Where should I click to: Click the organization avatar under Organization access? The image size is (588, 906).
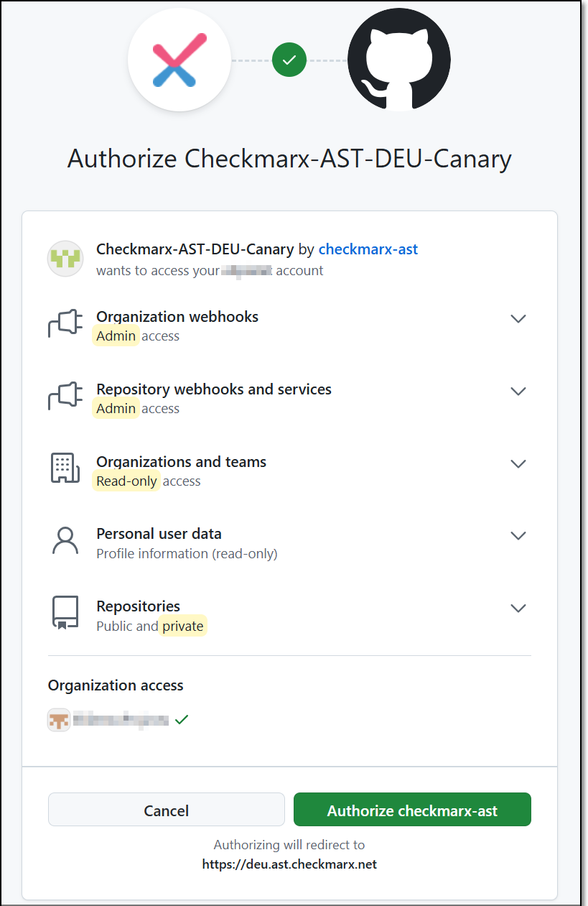(59, 719)
